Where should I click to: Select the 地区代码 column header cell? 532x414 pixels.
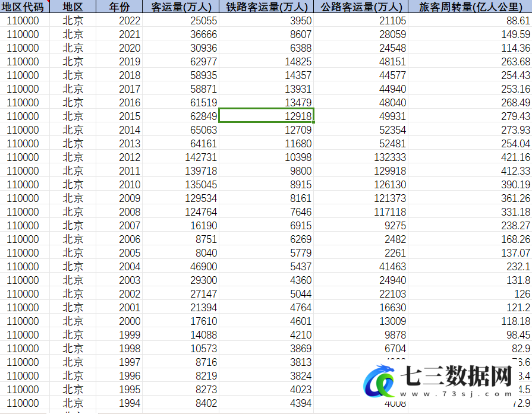(25, 6)
